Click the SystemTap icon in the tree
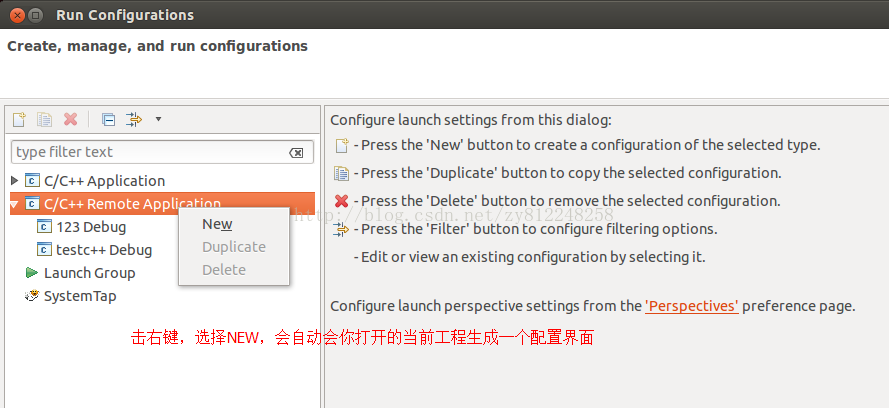The height and width of the screenshot is (408, 889). [32, 296]
